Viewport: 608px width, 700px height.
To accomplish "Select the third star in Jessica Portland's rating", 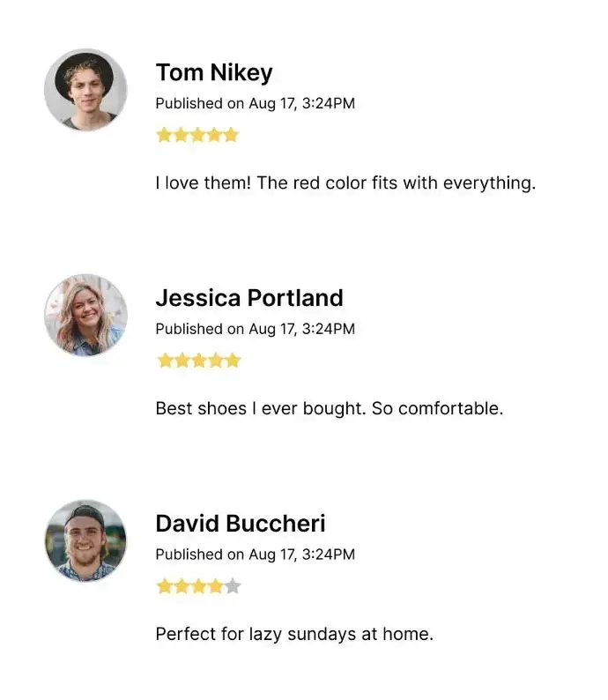I will tap(197, 361).
